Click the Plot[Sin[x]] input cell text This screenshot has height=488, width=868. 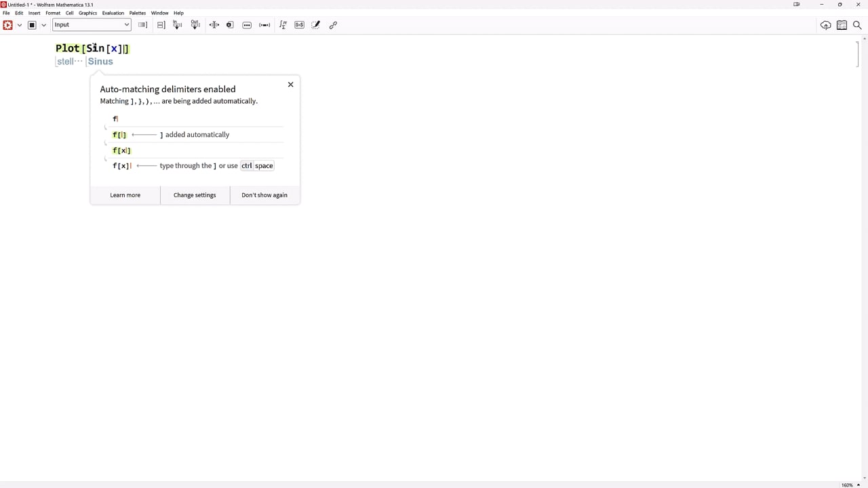point(92,48)
